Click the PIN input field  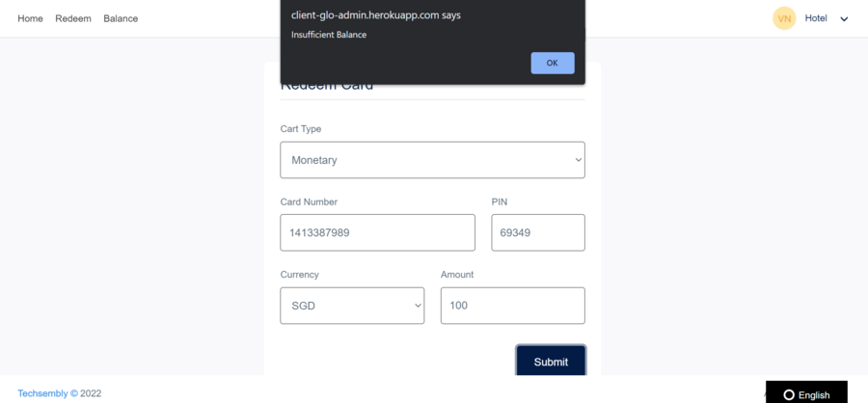pos(538,232)
